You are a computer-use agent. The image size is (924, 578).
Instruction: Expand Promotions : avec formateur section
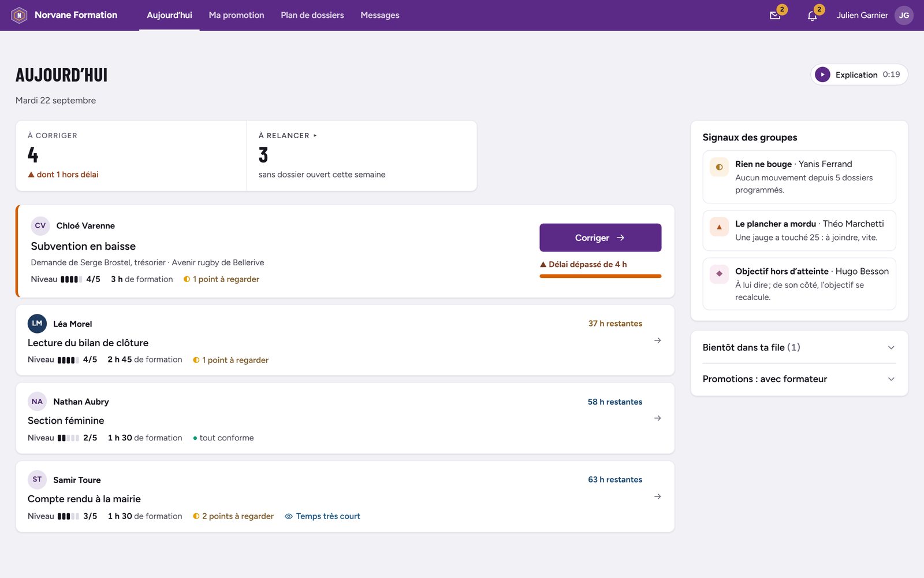[799, 379]
